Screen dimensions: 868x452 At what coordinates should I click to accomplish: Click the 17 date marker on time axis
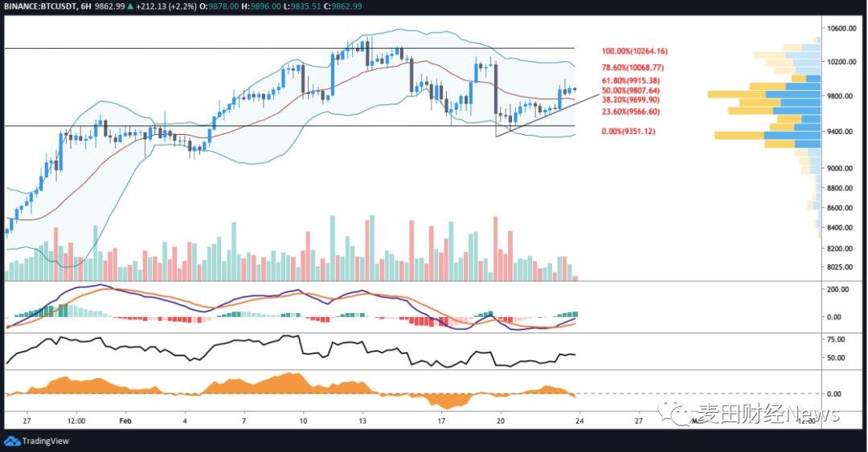point(441,420)
